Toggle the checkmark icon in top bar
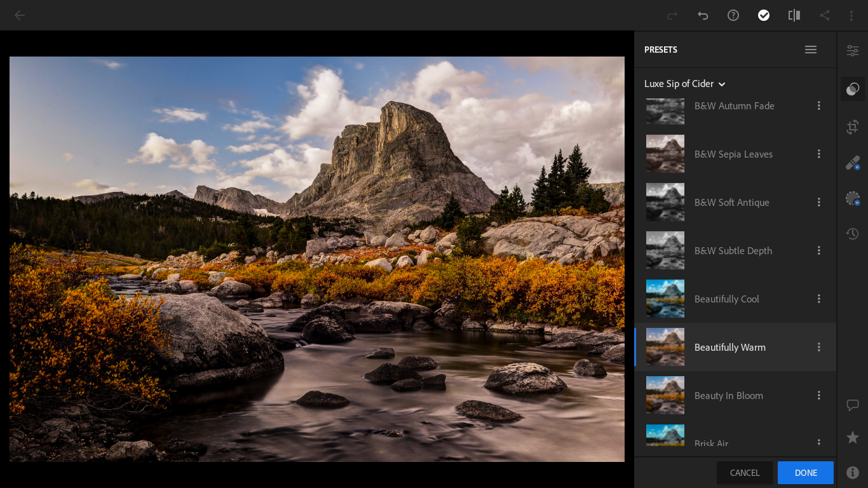 (764, 15)
